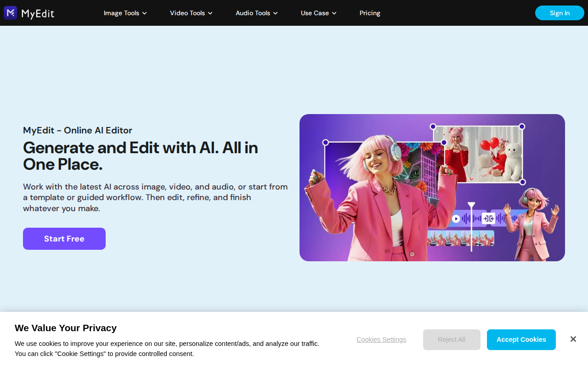The width and height of the screenshot is (588, 368).
Task: Open the Cookies Settings link
Action: (381, 339)
